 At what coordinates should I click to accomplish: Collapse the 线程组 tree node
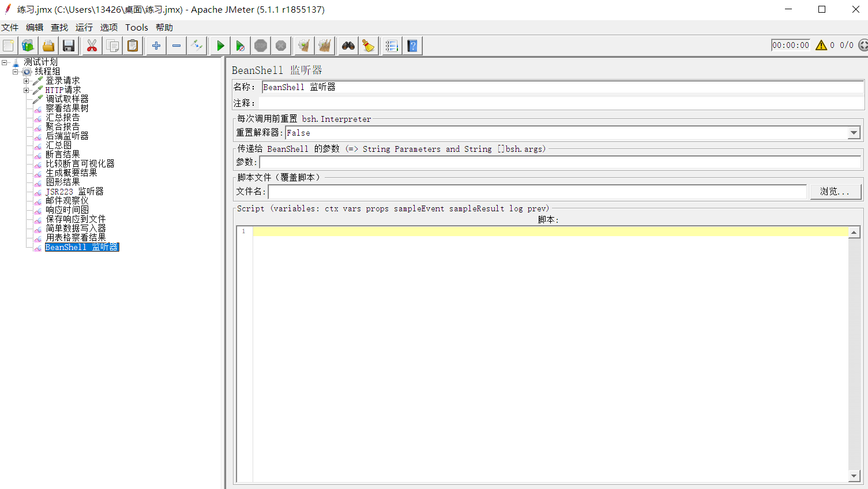pos(16,72)
